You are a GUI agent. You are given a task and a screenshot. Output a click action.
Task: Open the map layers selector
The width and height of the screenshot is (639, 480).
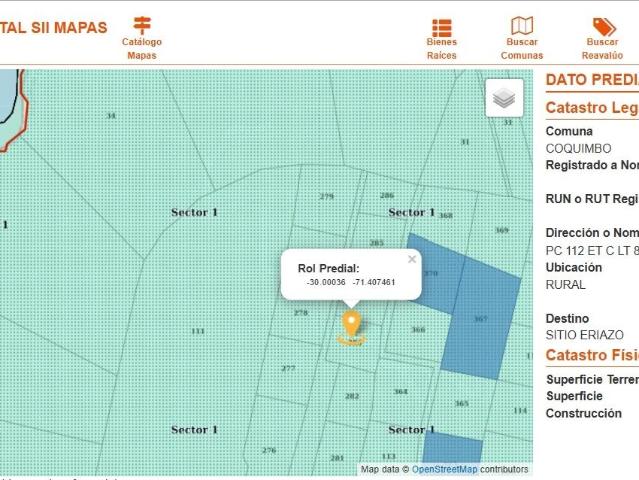click(504, 98)
